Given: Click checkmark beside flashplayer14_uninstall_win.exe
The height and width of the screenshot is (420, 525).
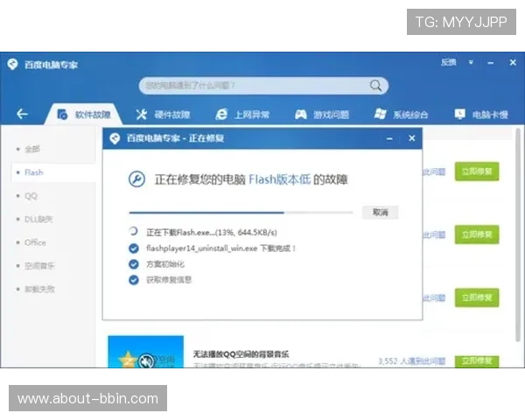Looking at the screenshot, I should pos(134,248).
